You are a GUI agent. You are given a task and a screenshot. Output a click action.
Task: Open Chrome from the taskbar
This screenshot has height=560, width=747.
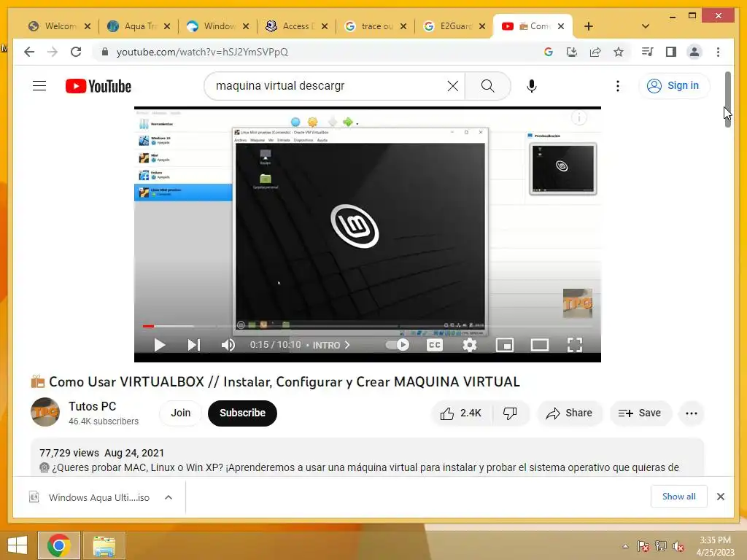coord(59,545)
